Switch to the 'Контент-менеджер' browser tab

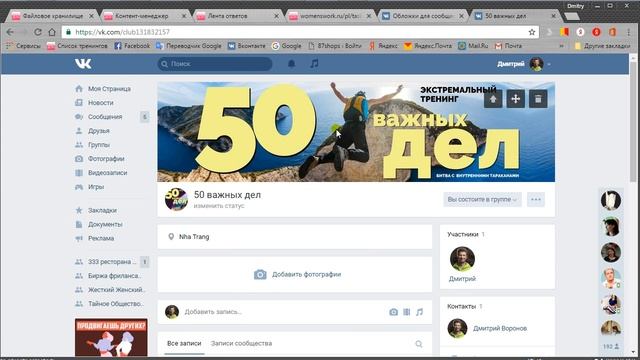(145, 16)
